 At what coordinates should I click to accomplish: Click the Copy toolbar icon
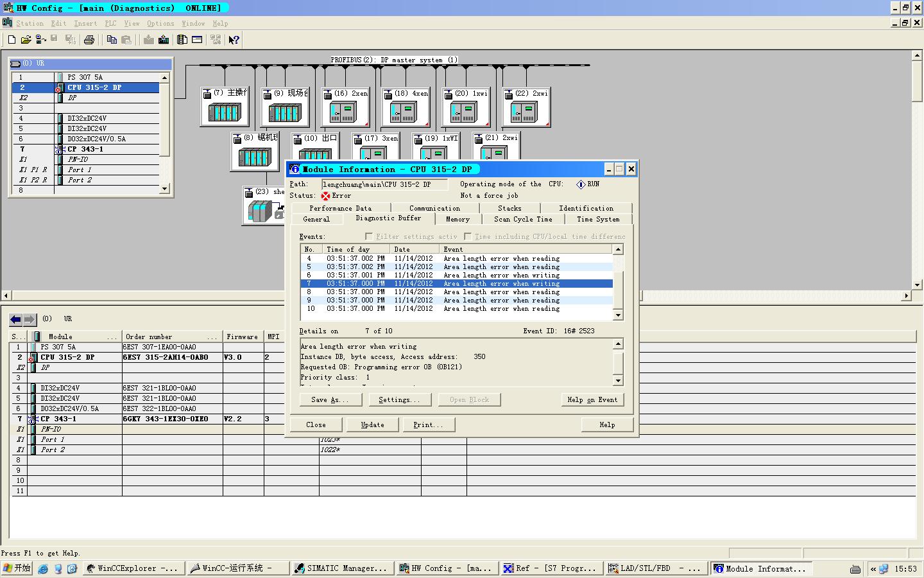112,40
